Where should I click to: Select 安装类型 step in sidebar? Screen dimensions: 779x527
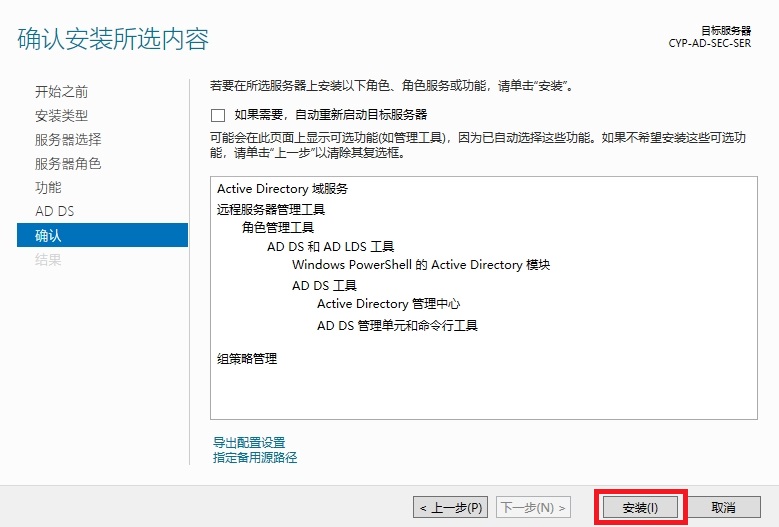coord(62,116)
